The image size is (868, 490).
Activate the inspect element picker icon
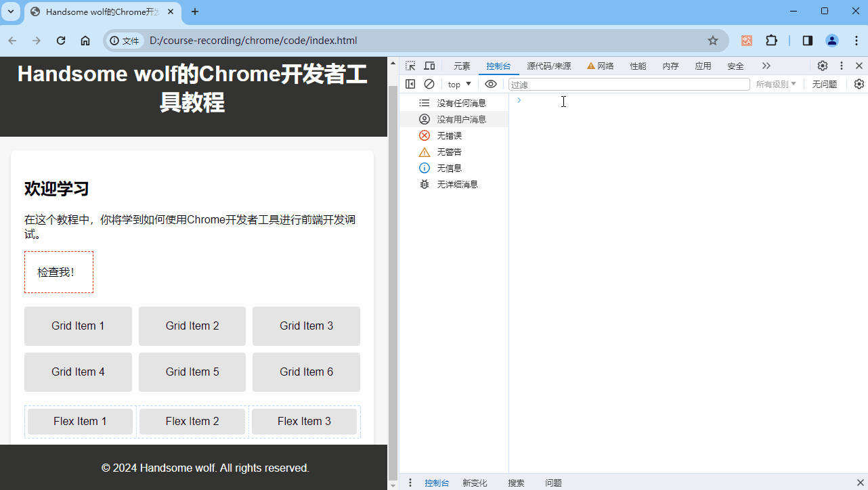coord(410,66)
